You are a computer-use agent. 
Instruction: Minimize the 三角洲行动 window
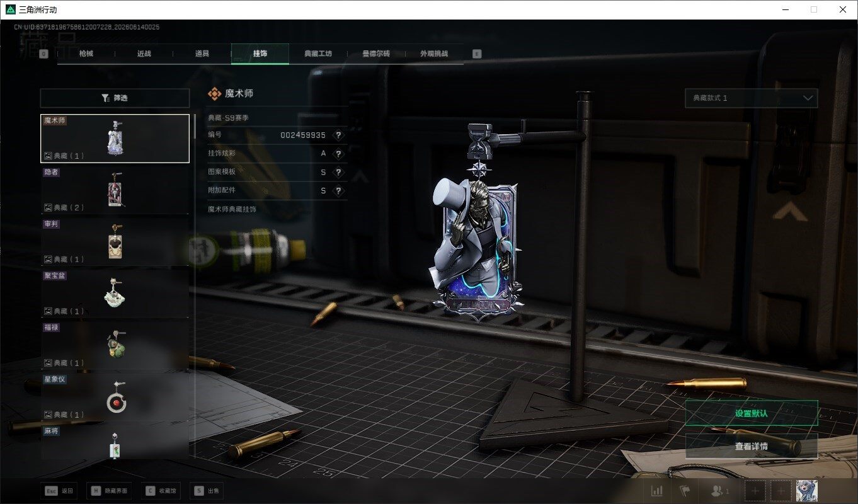785,9
